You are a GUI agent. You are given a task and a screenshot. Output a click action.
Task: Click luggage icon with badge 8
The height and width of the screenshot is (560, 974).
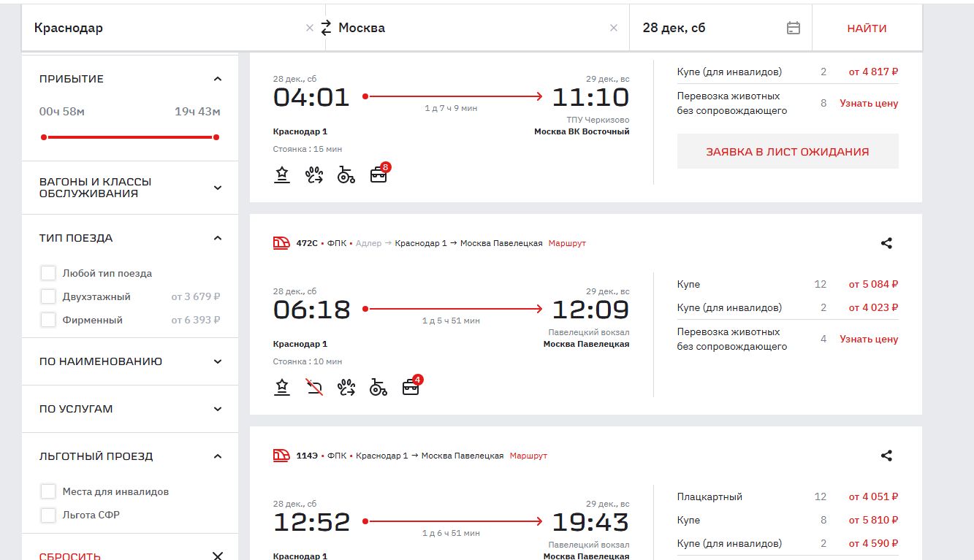[x=378, y=174]
